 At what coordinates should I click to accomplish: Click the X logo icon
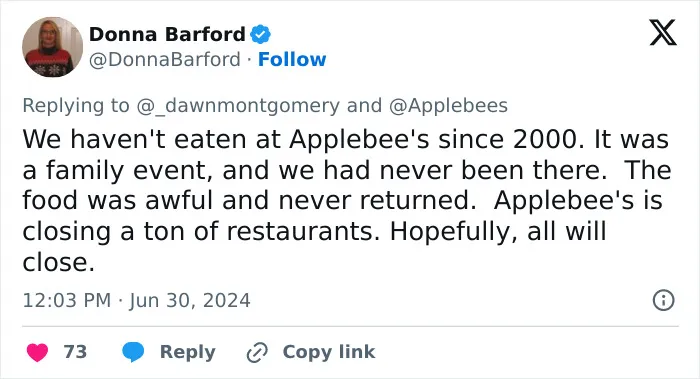(663, 32)
